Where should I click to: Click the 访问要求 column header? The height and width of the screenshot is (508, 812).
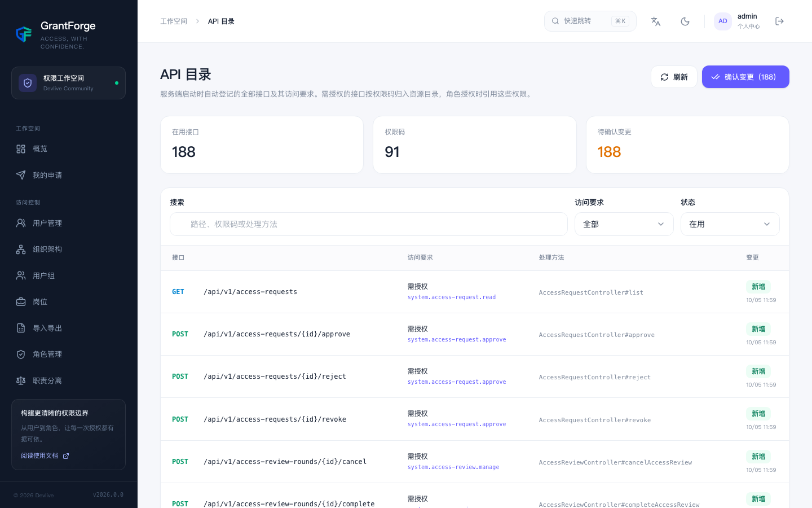coord(420,257)
